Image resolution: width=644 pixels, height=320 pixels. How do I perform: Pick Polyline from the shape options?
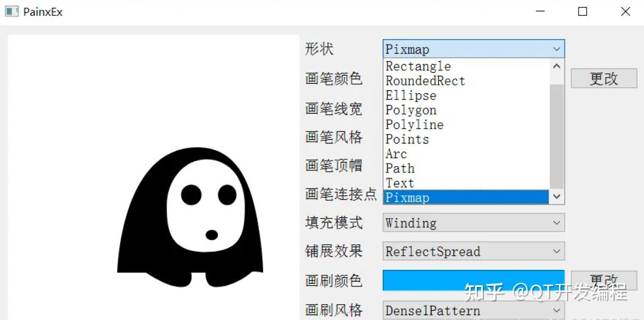466,125
